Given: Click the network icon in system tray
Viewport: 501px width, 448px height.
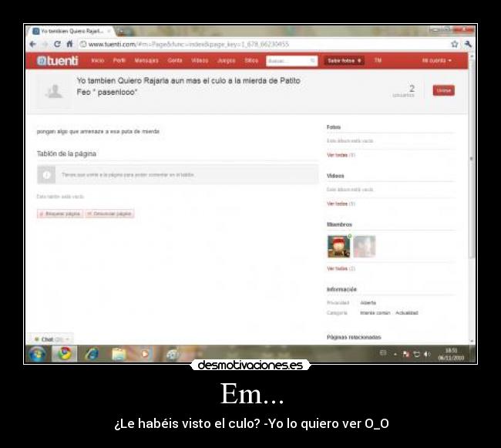Looking at the screenshot, I should tap(417, 354).
